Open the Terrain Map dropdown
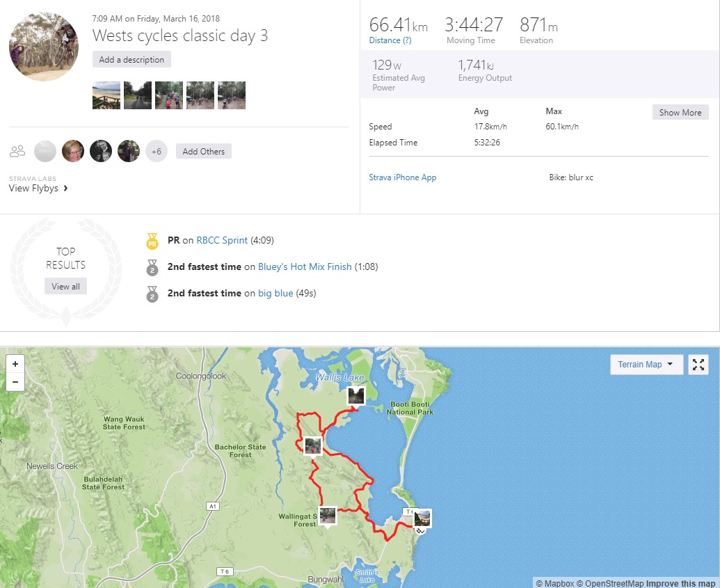The width and height of the screenshot is (720, 588). pos(646,365)
